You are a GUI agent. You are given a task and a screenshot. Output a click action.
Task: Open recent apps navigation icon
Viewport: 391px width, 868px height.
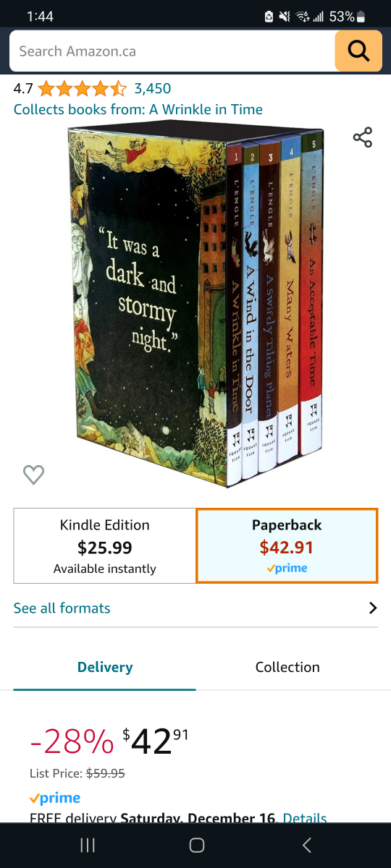[x=88, y=845]
